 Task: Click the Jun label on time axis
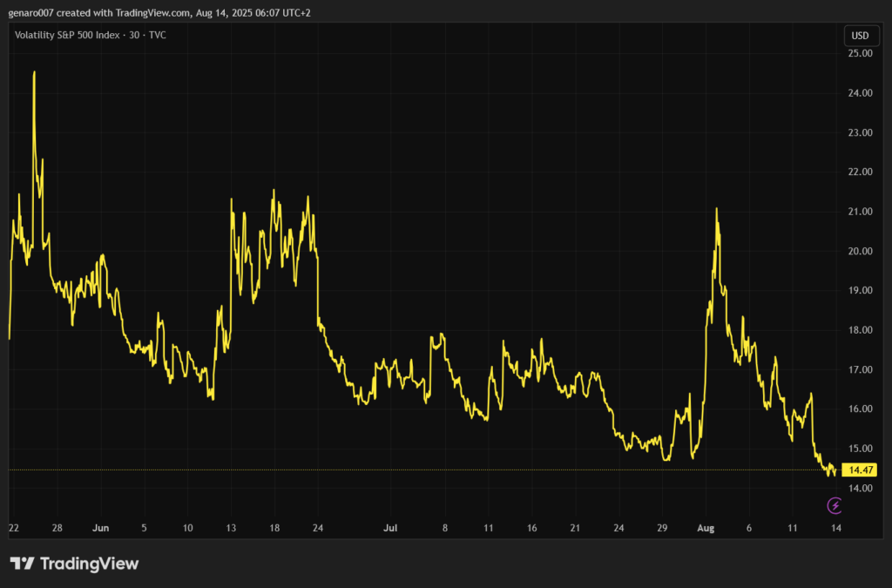[x=100, y=529]
